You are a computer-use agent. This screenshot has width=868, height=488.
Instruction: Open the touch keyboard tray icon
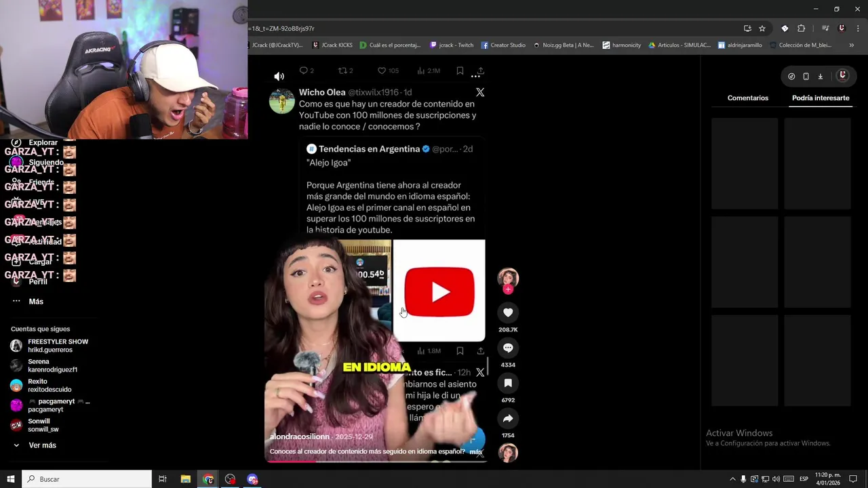pos(789,479)
